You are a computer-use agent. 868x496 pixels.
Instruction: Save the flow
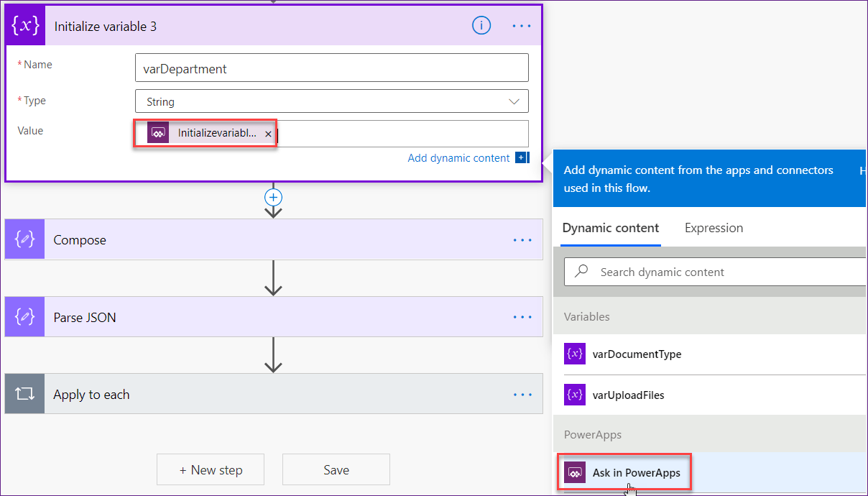pyautogui.click(x=336, y=469)
